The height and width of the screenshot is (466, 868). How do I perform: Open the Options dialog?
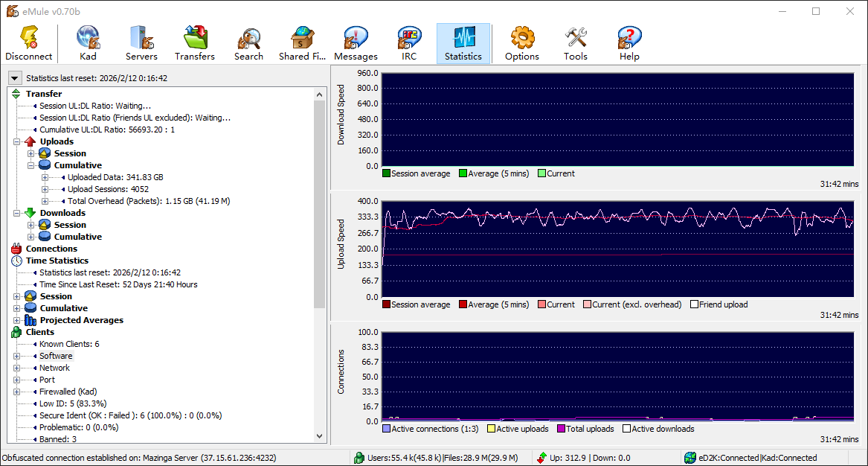click(522, 43)
